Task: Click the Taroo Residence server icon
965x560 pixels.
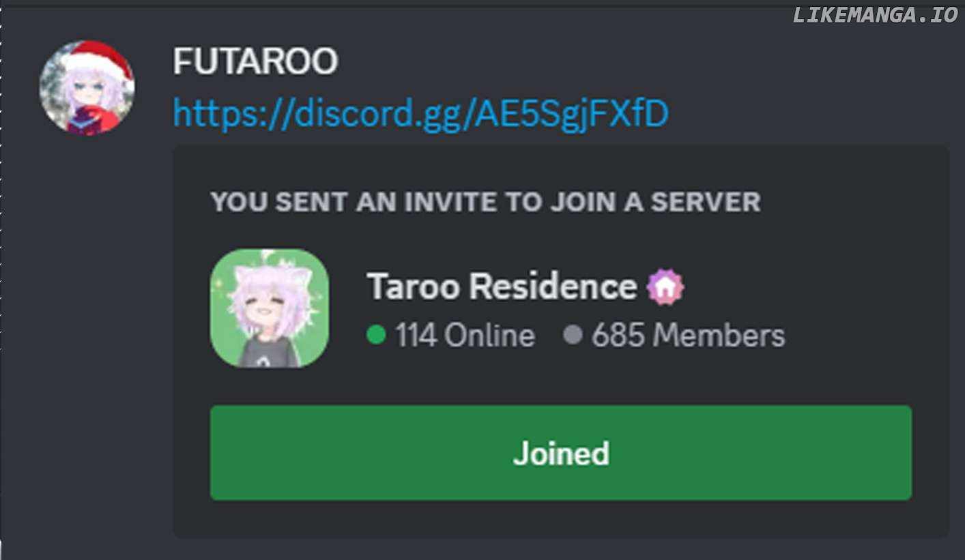Action: click(270, 308)
